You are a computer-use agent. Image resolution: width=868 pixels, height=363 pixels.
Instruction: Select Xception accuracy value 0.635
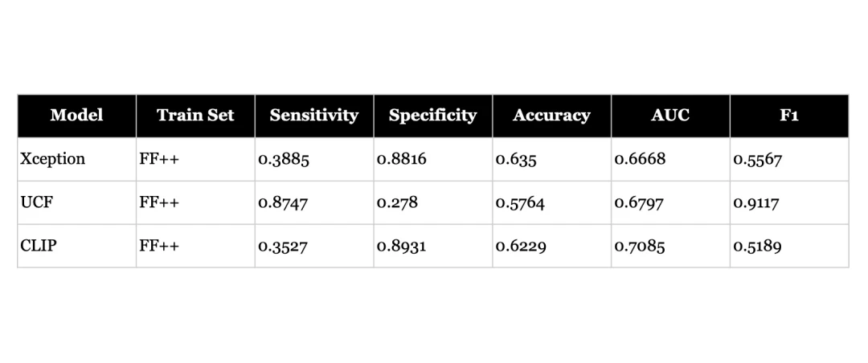(x=516, y=160)
